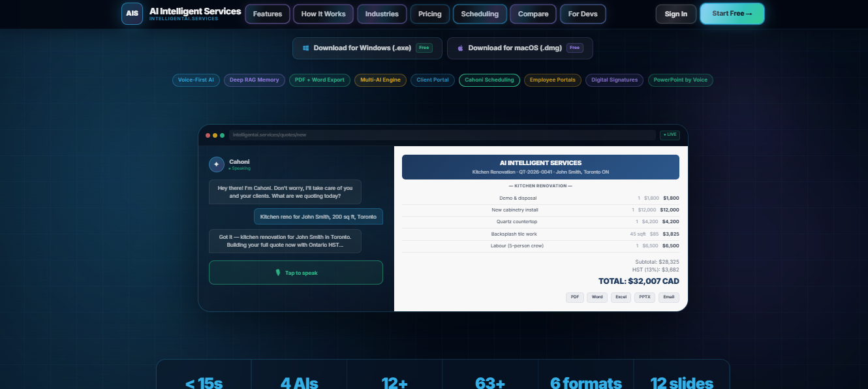Image resolution: width=868 pixels, height=389 pixels.
Task: Download for macOS (.dmg)
Action: tap(520, 48)
